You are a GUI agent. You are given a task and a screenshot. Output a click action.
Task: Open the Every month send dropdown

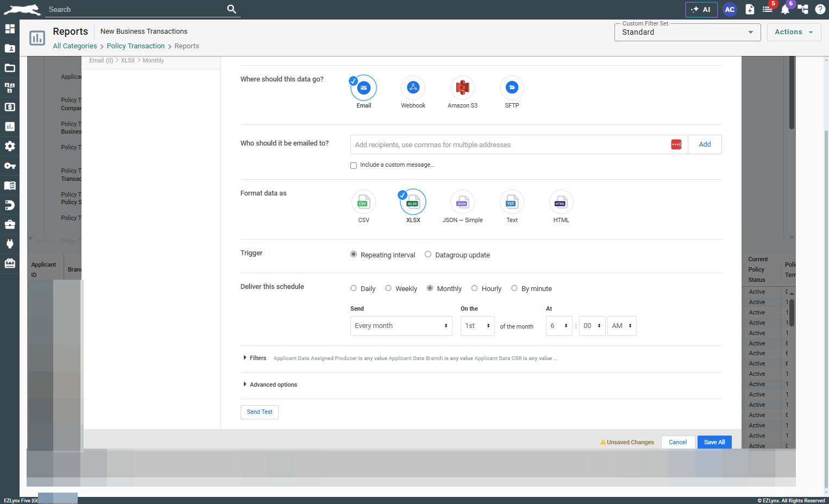(x=401, y=326)
